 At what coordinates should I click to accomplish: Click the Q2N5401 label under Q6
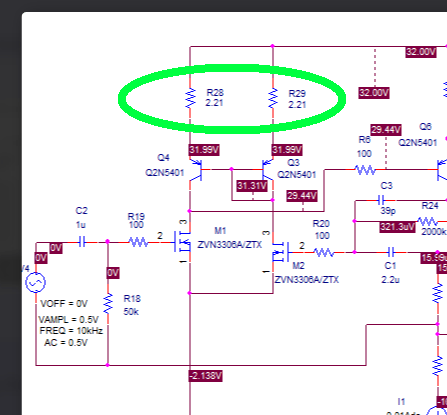[418, 143]
